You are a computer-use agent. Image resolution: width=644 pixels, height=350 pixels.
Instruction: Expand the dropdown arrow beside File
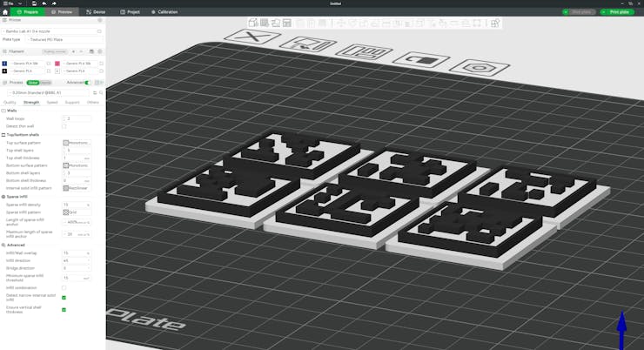pyautogui.click(x=20, y=3)
